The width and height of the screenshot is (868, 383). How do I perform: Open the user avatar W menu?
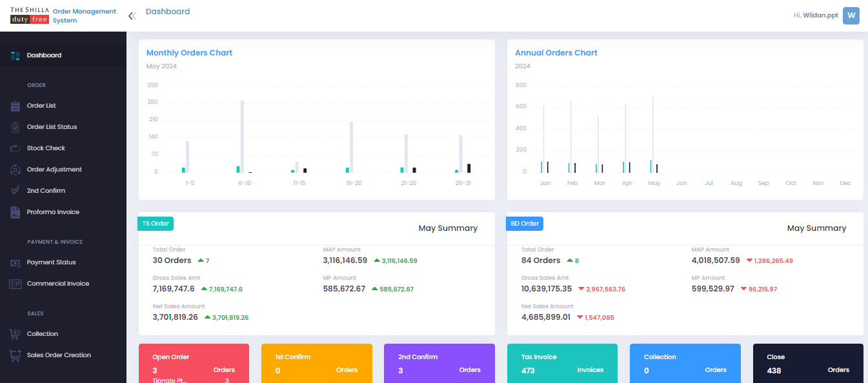pos(851,15)
